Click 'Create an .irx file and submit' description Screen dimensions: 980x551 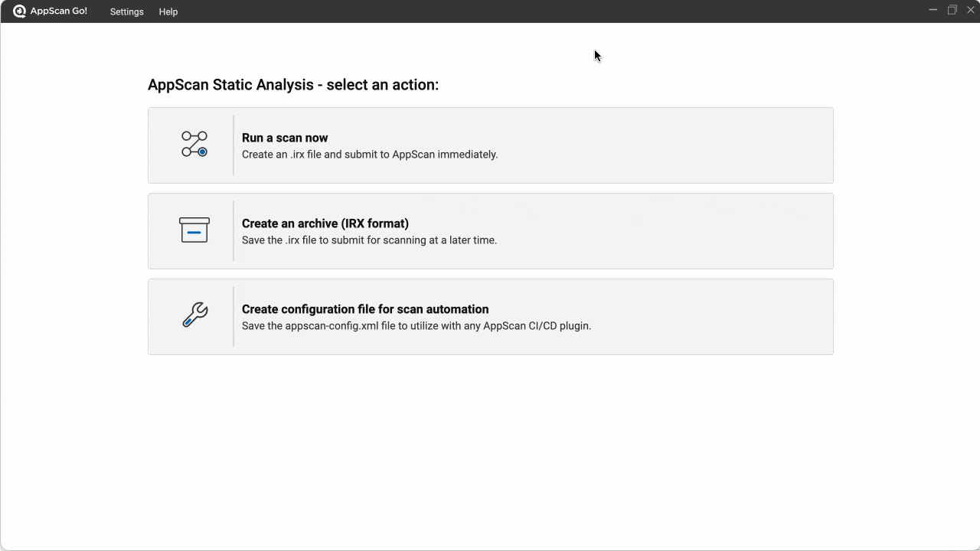pos(370,155)
